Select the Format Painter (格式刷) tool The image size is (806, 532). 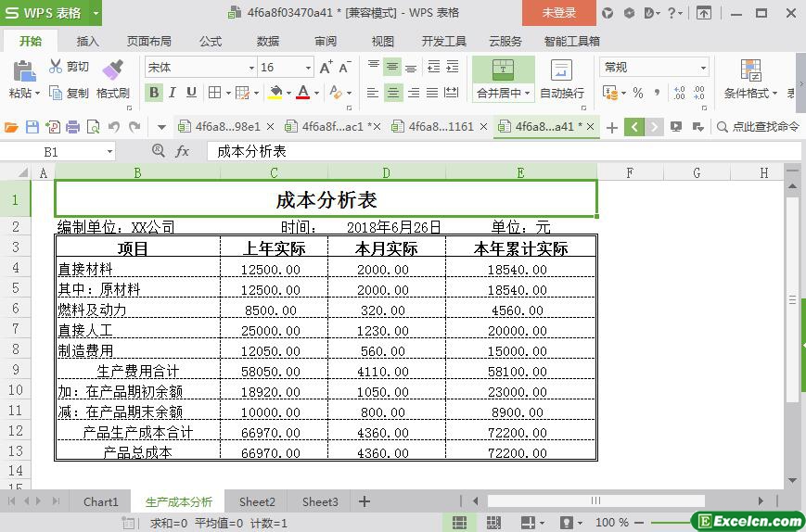(x=112, y=80)
